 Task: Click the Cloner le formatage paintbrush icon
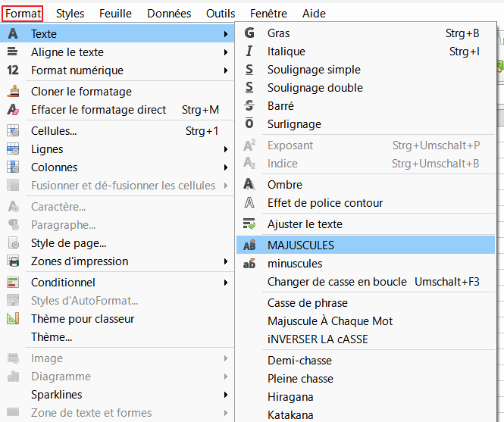click(13, 92)
